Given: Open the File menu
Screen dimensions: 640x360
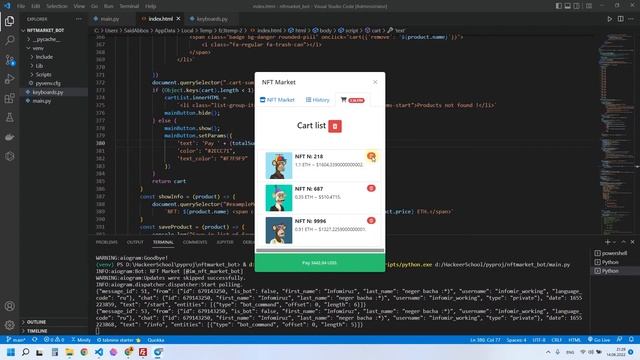Looking at the screenshot, I should [21, 6].
